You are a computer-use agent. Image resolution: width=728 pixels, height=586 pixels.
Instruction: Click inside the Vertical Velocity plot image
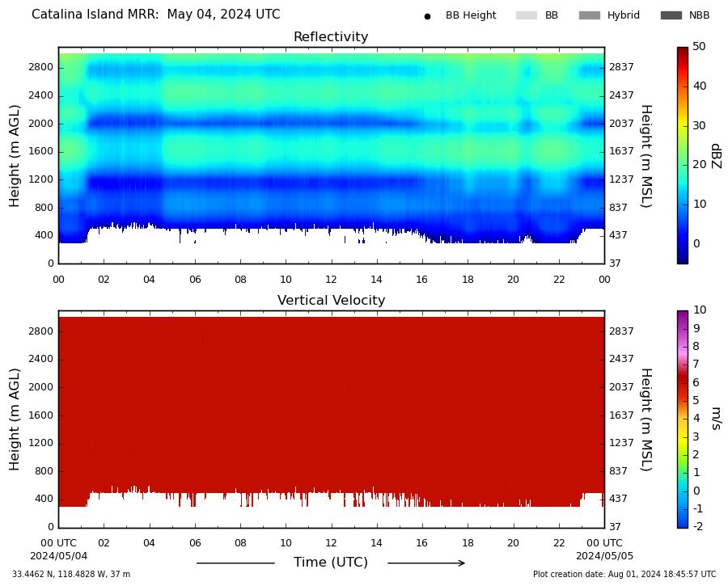pyautogui.click(x=332, y=419)
